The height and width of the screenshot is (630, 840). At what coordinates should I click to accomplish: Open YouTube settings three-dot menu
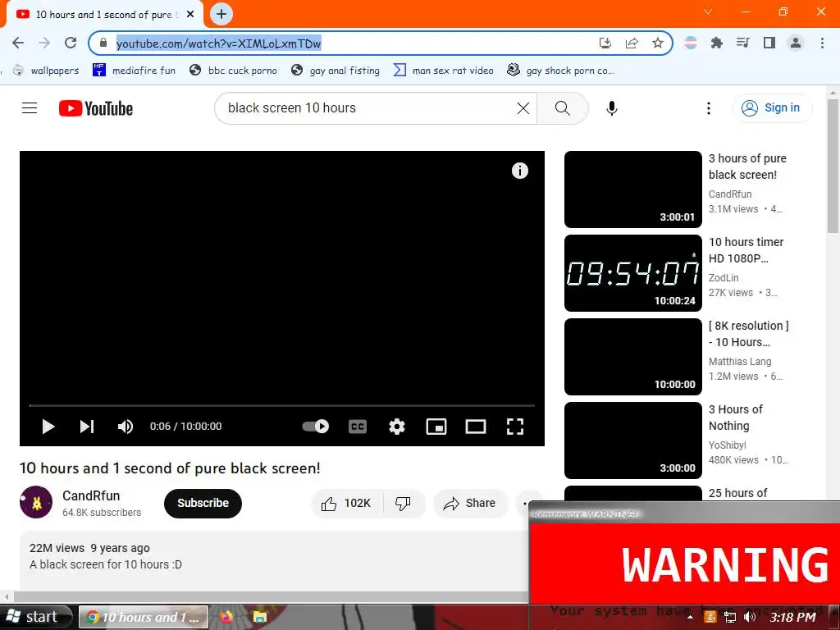[x=708, y=108]
